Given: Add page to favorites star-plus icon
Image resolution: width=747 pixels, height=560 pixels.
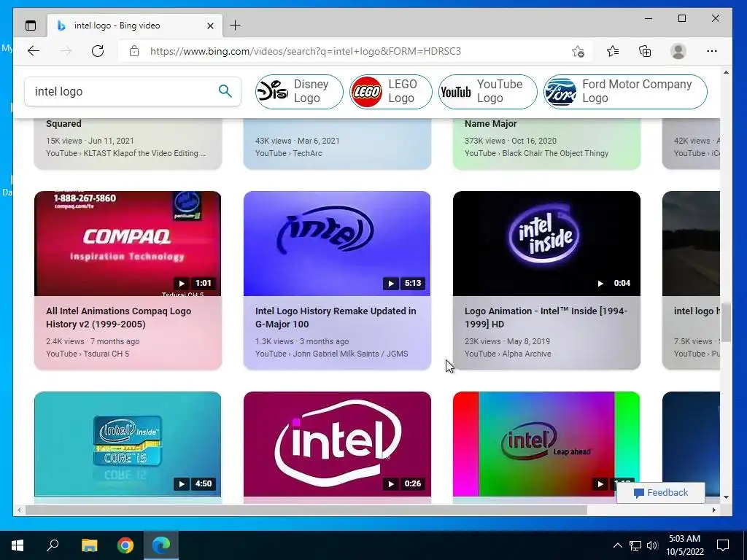Looking at the screenshot, I should [x=578, y=51].
